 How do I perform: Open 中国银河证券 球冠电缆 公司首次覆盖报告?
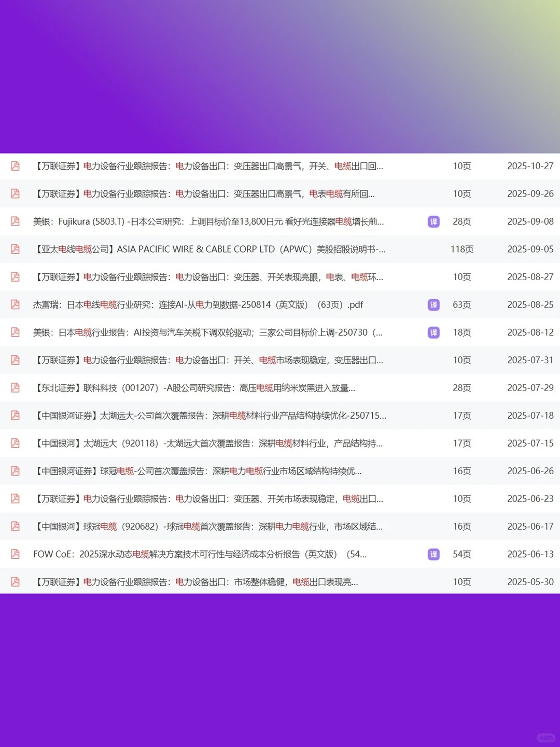click(x=198, y=471)
